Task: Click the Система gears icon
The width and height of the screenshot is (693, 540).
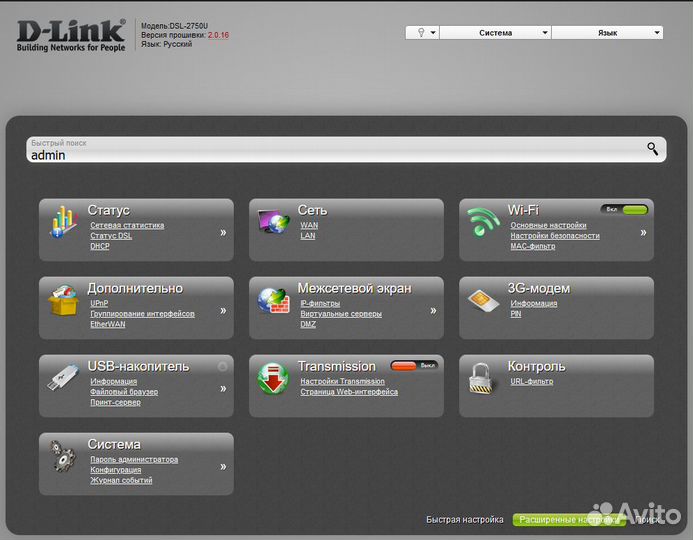Action: point(62,456)
